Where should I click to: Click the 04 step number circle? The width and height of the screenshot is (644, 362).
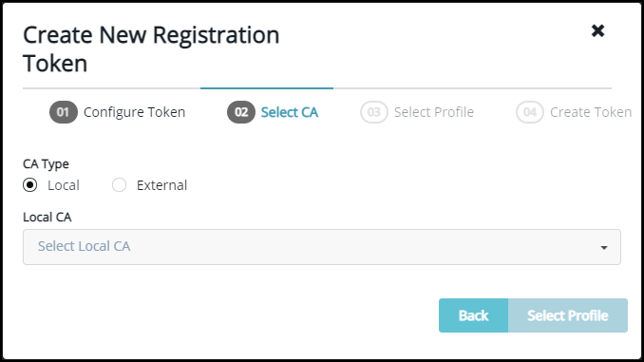530,112
